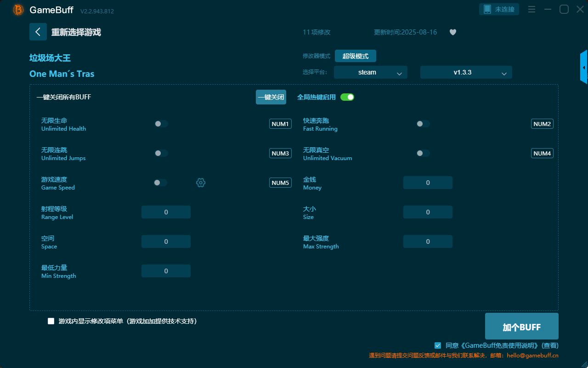588x368 pixels.
Task: Close the GameBuff window
Action: pyautogui.click(x=580, y=9)
